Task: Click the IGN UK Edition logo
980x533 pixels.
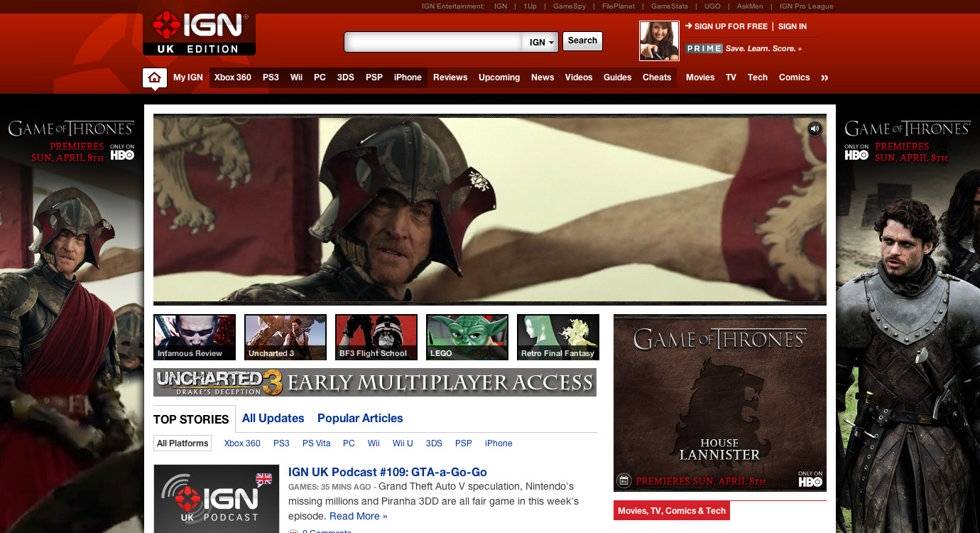Action: click(x=199, y=33)
